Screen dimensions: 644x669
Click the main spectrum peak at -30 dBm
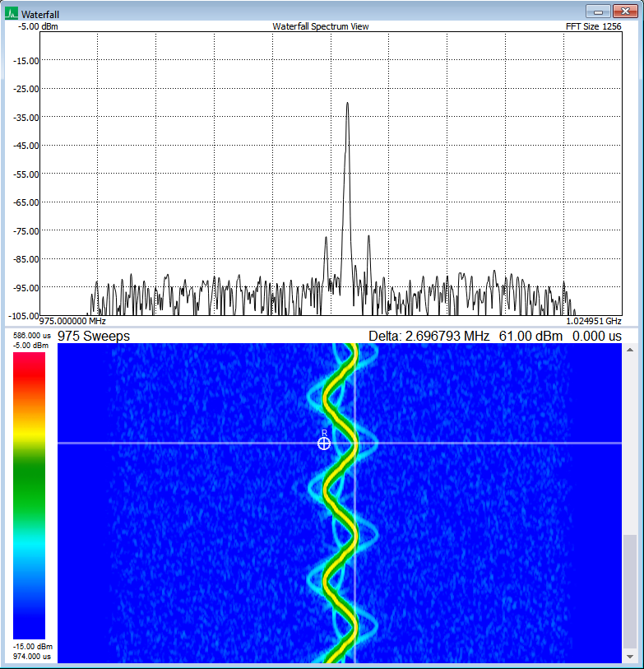(348, 104)
